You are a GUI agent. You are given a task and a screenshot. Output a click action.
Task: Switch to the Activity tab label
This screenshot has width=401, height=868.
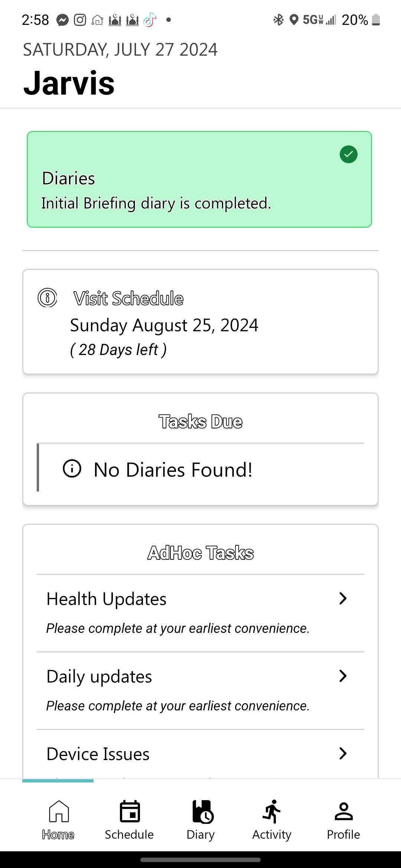(x=272, y=835)
